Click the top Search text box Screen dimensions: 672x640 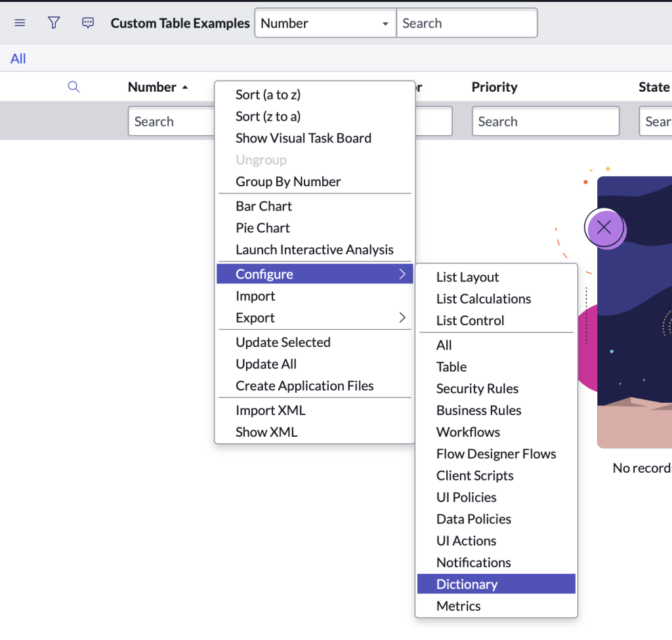tap(467, 23)
